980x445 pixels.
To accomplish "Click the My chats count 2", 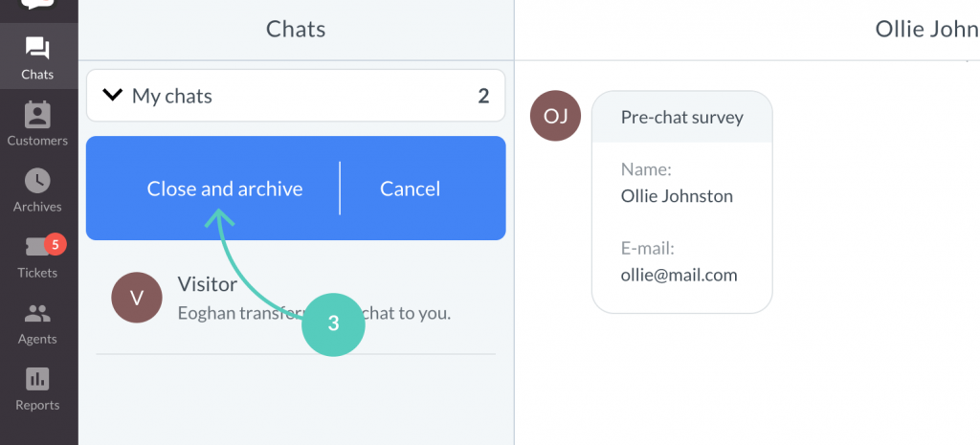I will [x=483, y=96].
